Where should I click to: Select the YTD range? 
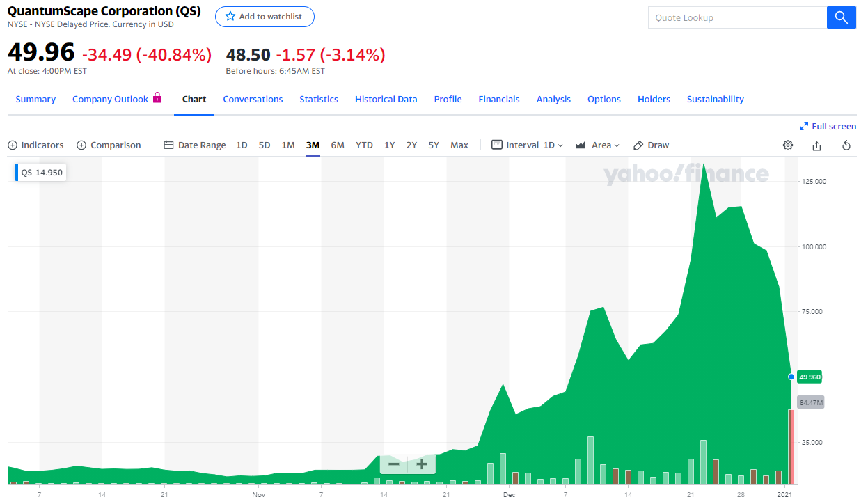point(364,145)
